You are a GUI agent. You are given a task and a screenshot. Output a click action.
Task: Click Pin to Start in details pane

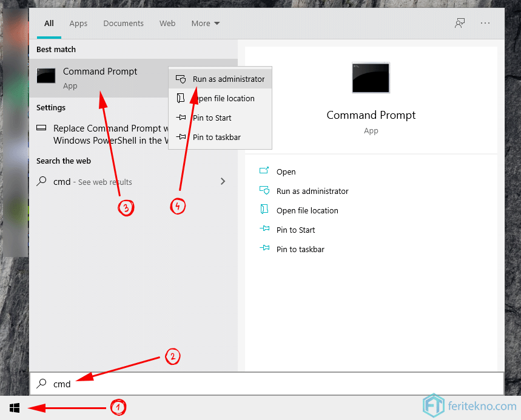tap(296, 230)
